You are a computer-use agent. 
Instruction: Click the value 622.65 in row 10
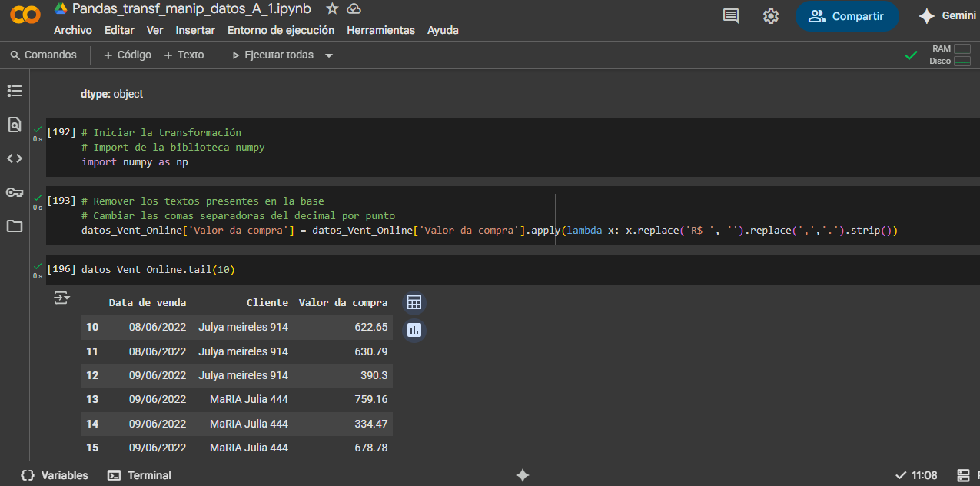pos(371,327)
